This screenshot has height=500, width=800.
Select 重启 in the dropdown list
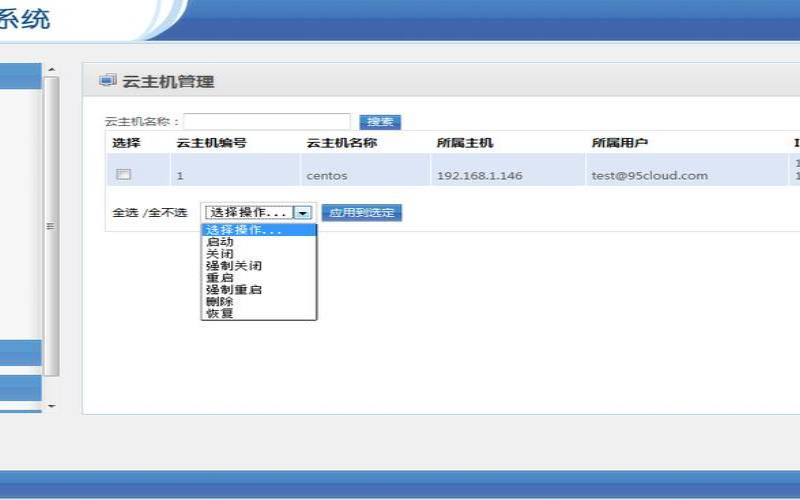tap(219, 278)
